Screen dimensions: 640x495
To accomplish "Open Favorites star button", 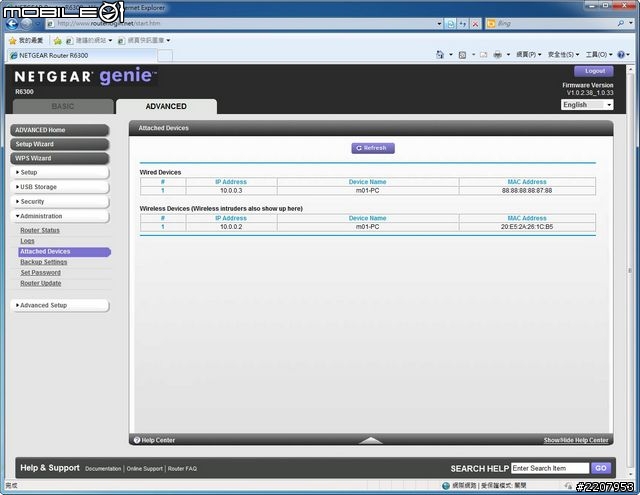I will pos(26,40).
